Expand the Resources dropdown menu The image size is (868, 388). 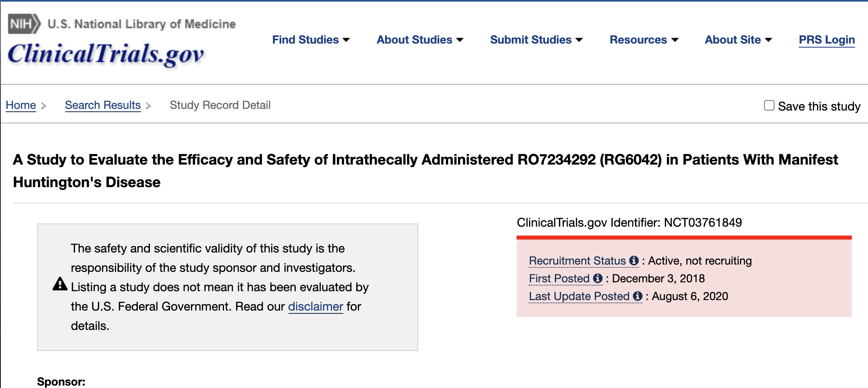[x=644, y=40]
